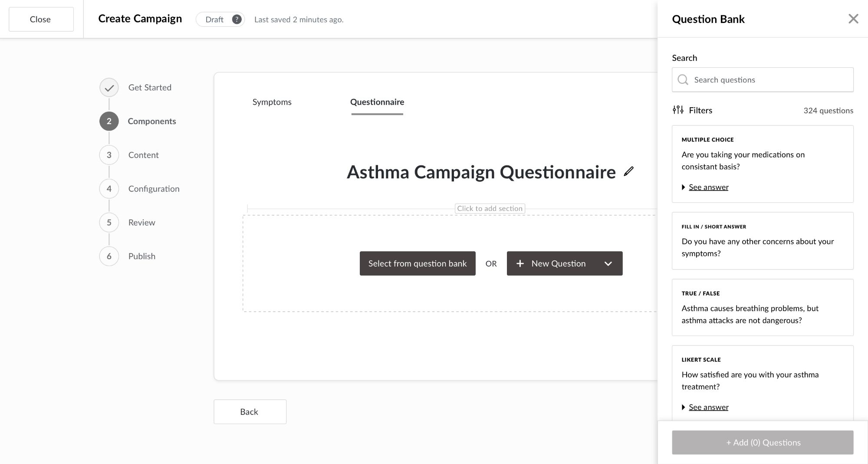Select the true/false asthma attacks question
The width and height of the screenshot is (868, 464).
tap(763, 308)
